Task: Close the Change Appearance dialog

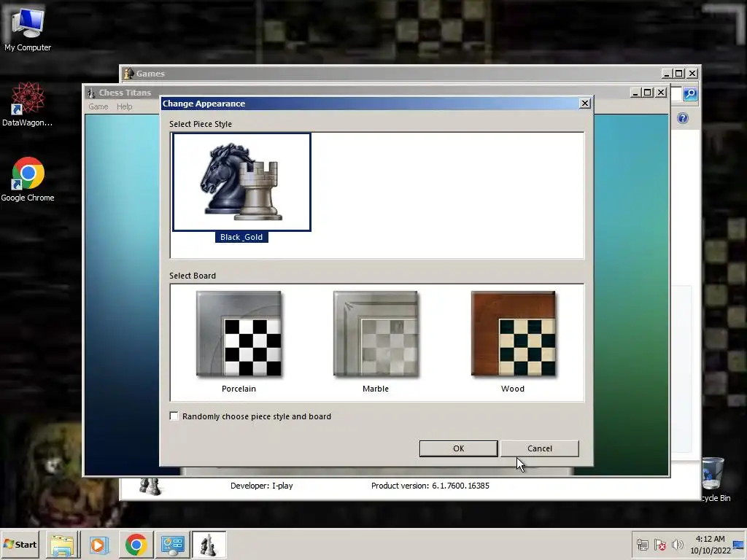Action: [x=585, y=104]
